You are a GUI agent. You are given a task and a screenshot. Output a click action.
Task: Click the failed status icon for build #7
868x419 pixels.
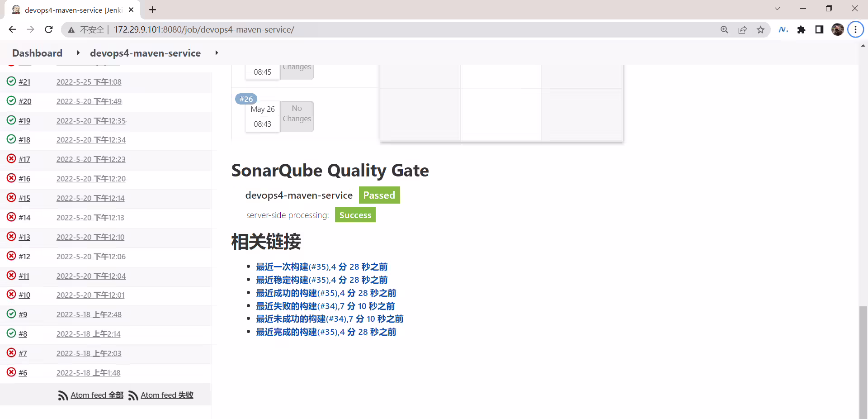click(x=11, y=352)
